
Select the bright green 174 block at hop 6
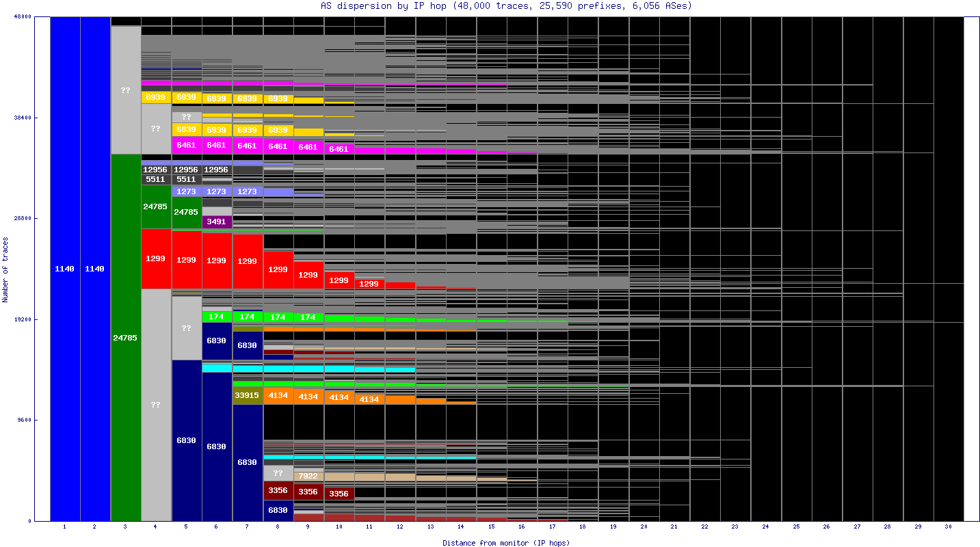click(x=217, y=317)
